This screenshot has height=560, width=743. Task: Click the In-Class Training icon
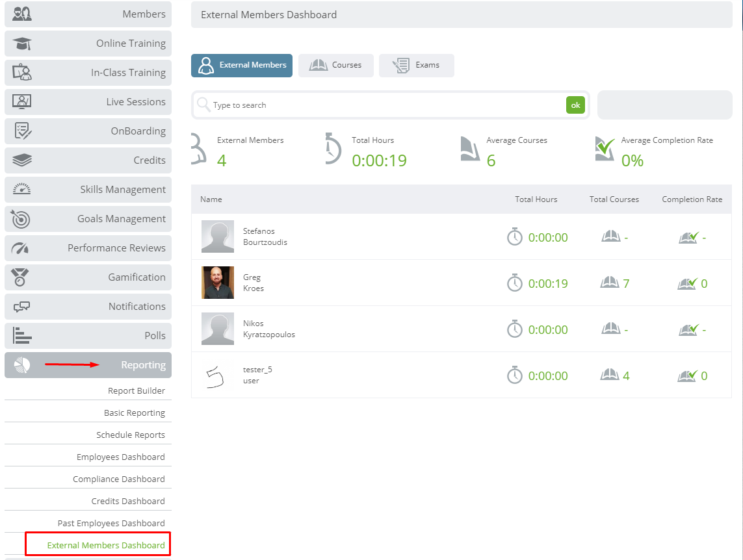click(22, 72)
